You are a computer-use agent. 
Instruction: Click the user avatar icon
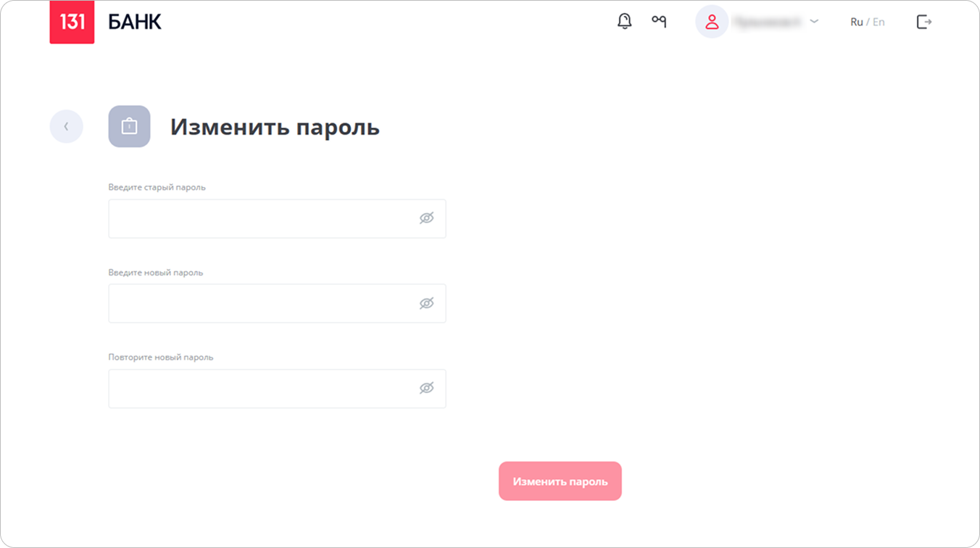tap(712, 22)
